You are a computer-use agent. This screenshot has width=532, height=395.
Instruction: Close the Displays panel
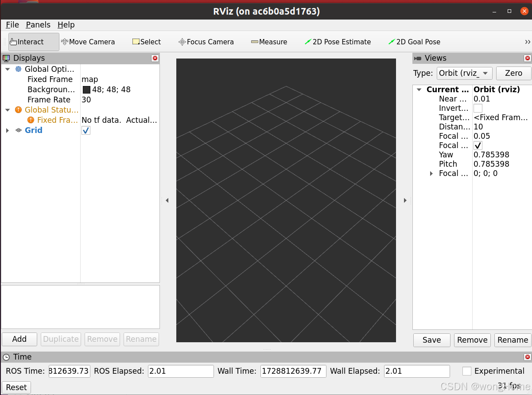click(x=155, y=58)
